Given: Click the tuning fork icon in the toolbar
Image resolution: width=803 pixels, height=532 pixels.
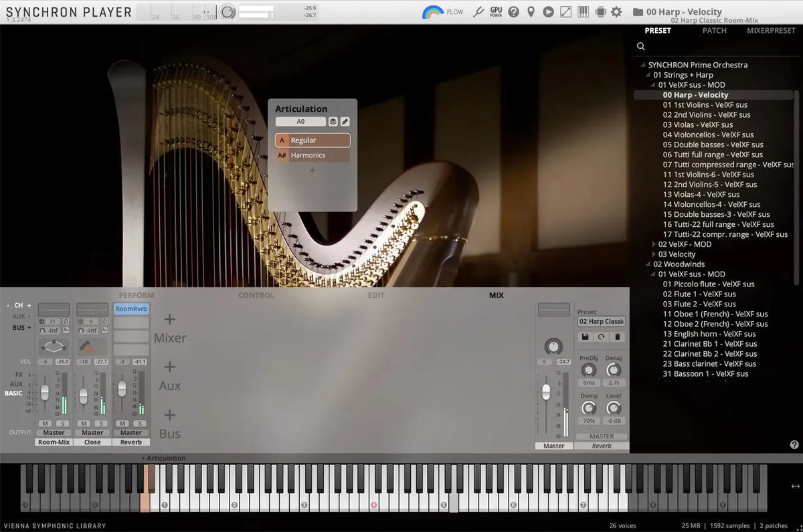Looking at the screenshot, I should click(478, 11).
